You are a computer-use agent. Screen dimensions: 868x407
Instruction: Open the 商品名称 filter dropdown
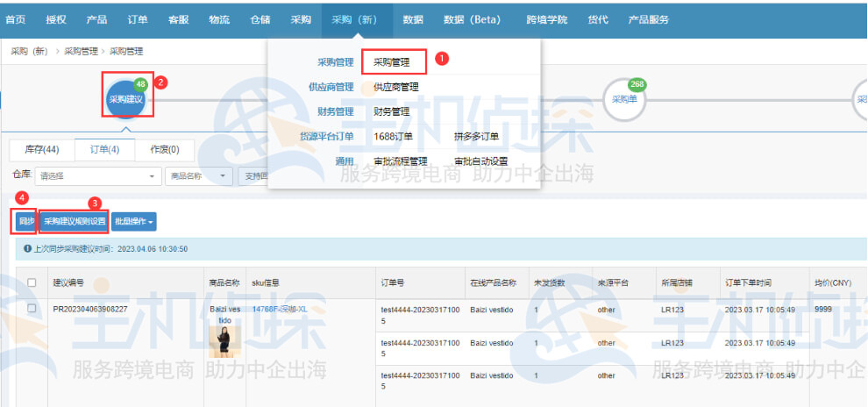tap(198, 175)
